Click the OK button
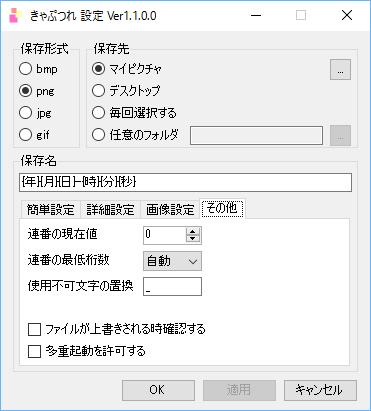371x411 pixels. tap(158, 390)
